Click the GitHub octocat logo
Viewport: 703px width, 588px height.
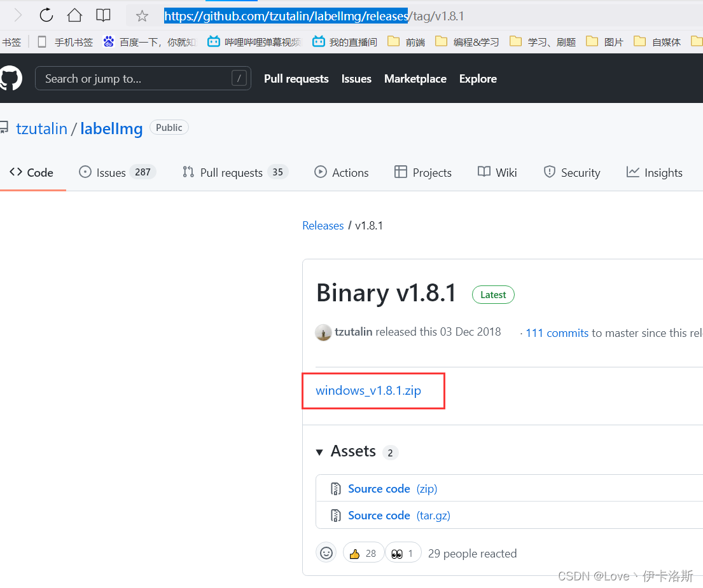(x=11, y=78)
